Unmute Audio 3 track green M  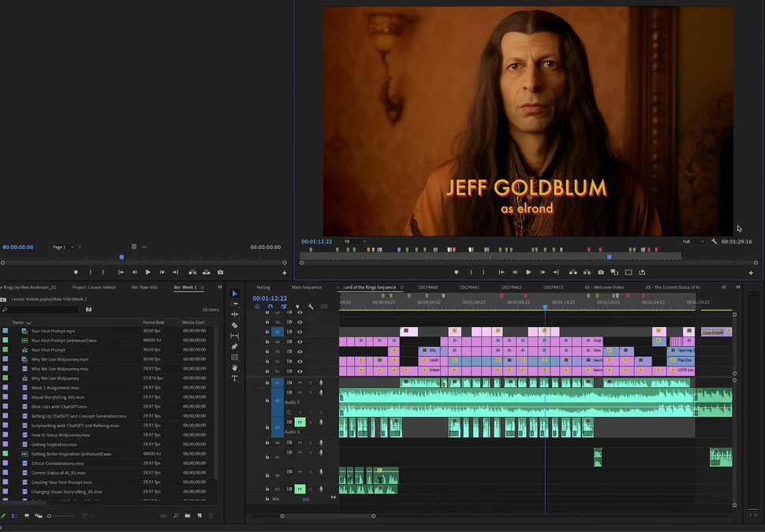300,422
